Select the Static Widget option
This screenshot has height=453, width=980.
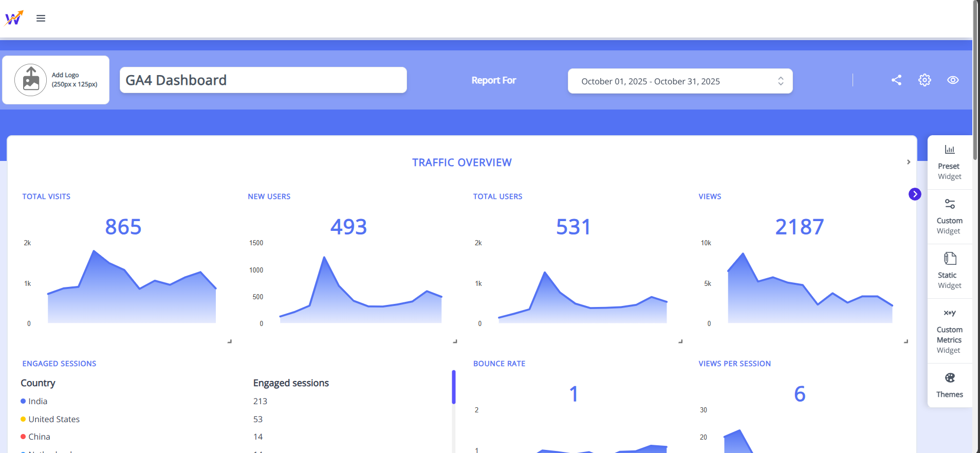tap(949, 271)
